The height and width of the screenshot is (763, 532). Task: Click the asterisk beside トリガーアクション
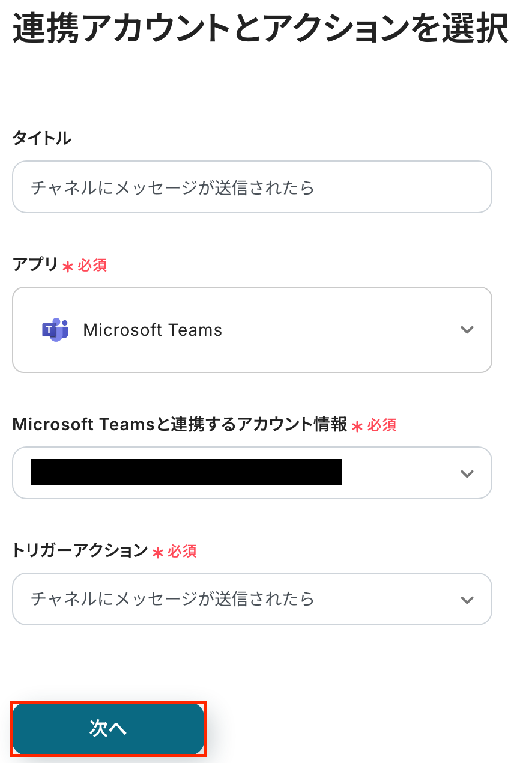[x=158, y=553]
